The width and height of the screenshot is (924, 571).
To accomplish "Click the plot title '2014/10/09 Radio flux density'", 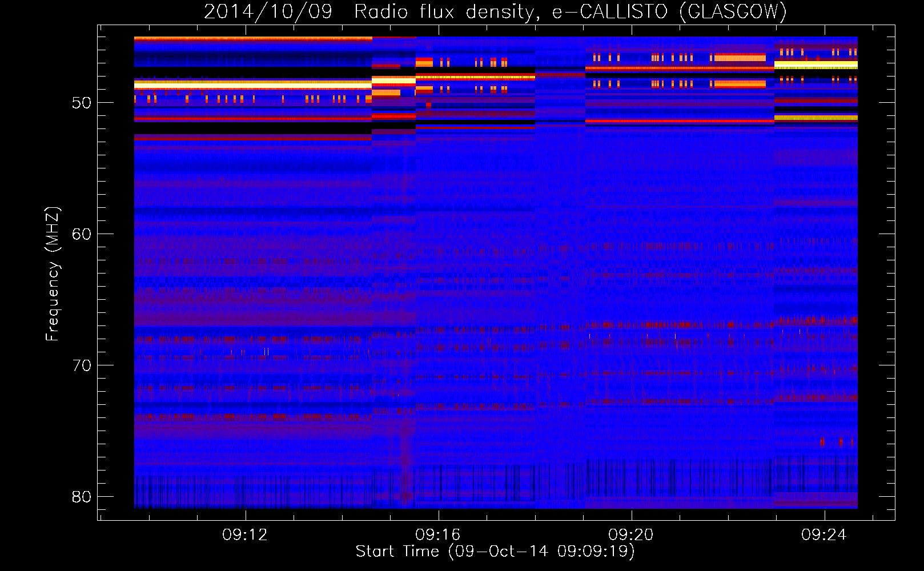I will point(495,11).
